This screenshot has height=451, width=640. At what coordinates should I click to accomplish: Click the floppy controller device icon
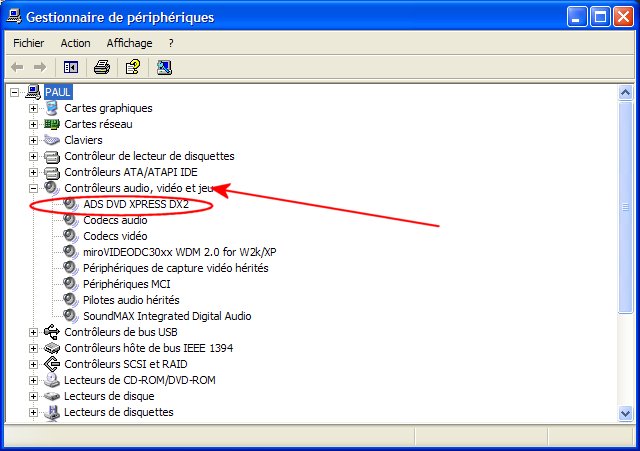pyautogui.click(x=52, y=156)
